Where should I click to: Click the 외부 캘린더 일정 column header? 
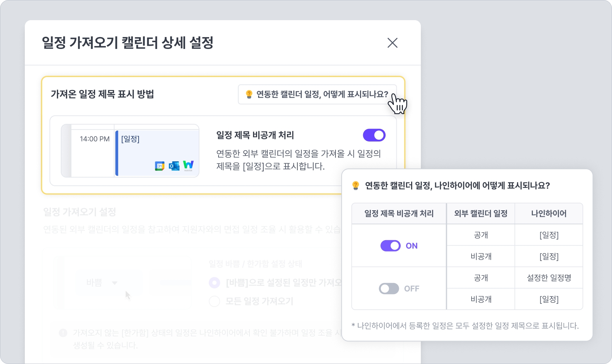click(x=481, y=214)
